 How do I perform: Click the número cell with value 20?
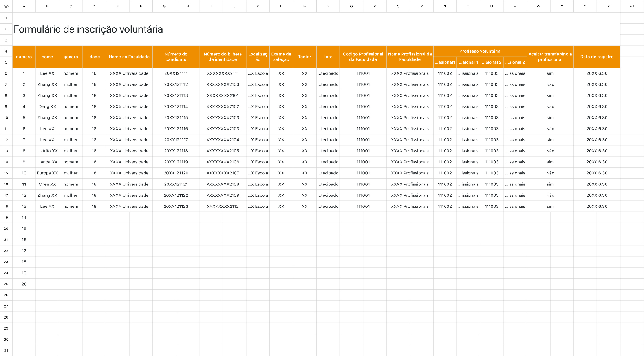click(24, 284)
